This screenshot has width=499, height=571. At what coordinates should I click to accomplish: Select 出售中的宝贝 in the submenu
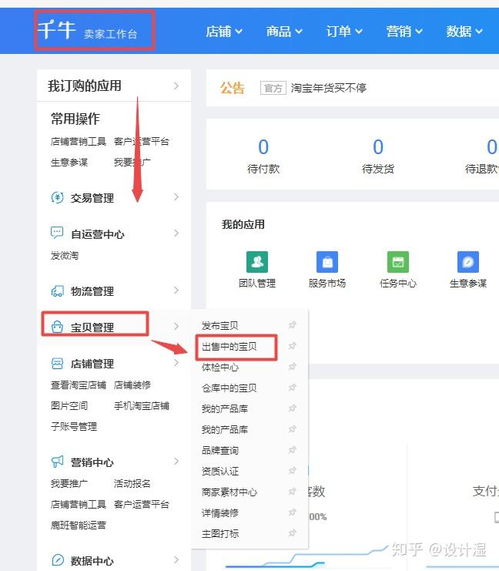click(x=229, y=346)
